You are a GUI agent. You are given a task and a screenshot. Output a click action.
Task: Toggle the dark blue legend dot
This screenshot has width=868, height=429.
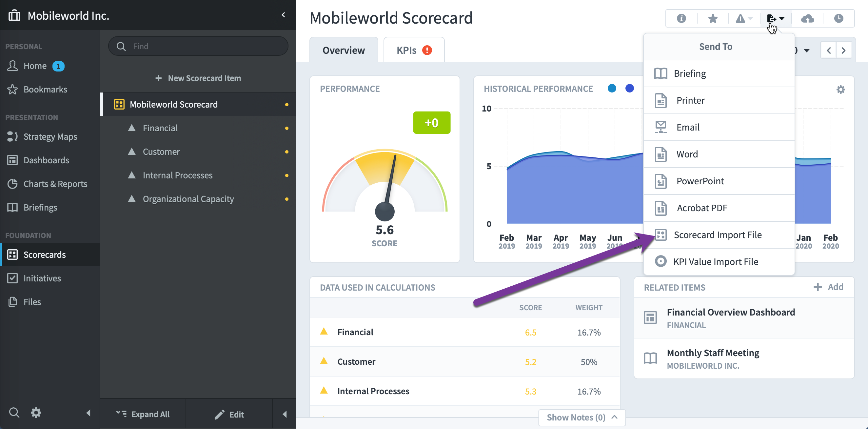629,88
